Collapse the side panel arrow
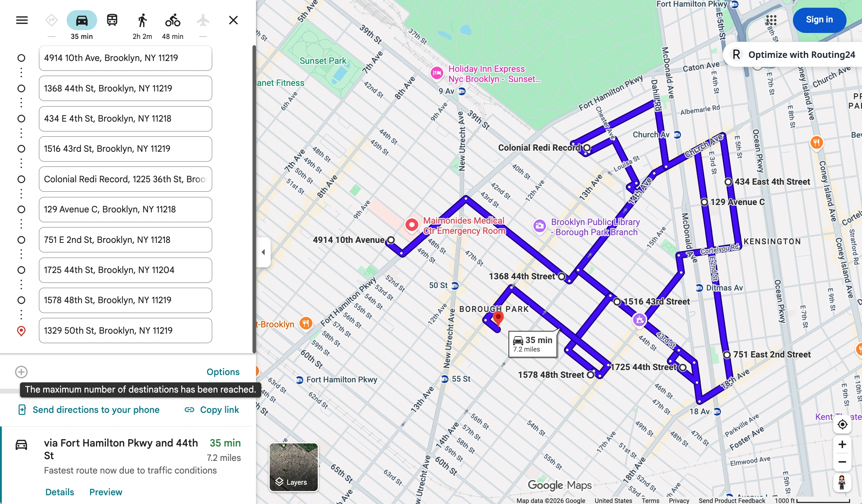The image size is (862, 504). [263, 252]
